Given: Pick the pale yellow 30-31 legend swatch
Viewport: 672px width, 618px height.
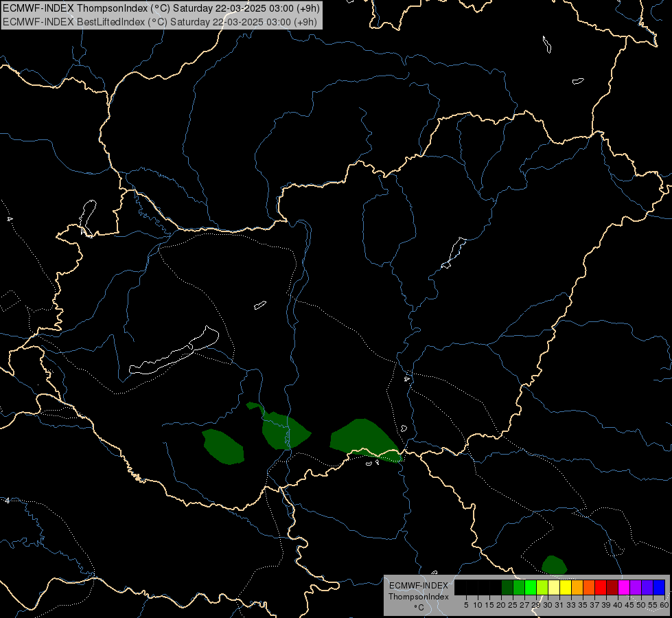Looking at the screenshot, I should point(554,588).
